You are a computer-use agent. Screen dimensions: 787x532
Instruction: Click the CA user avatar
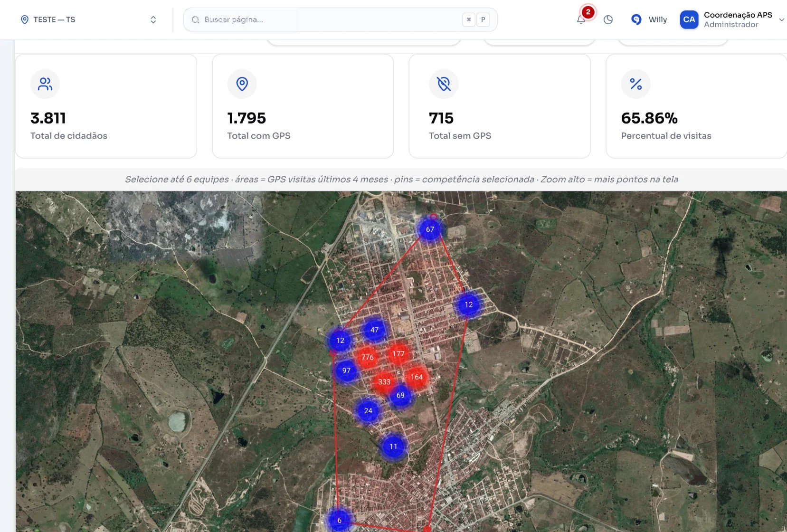tap(689, 19)
